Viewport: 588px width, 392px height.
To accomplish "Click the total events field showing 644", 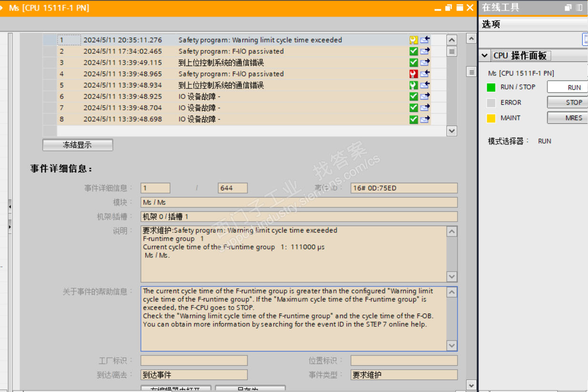I will (232, 188).
